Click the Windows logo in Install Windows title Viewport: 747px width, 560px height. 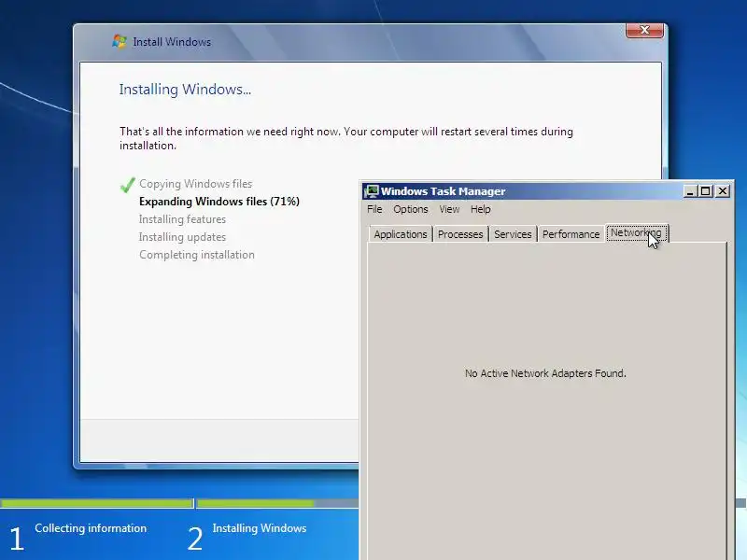pyautogui.click(x=120, y=41)
